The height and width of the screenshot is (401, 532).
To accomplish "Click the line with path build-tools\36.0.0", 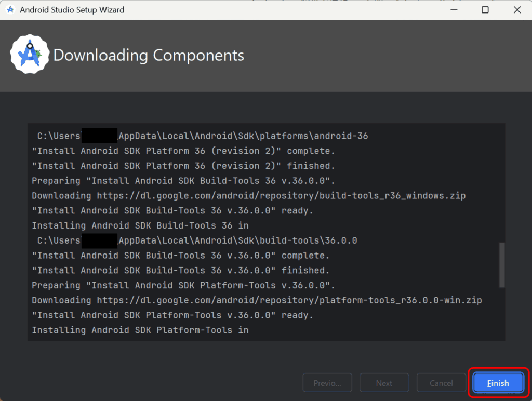I will (x=197, y=240).
